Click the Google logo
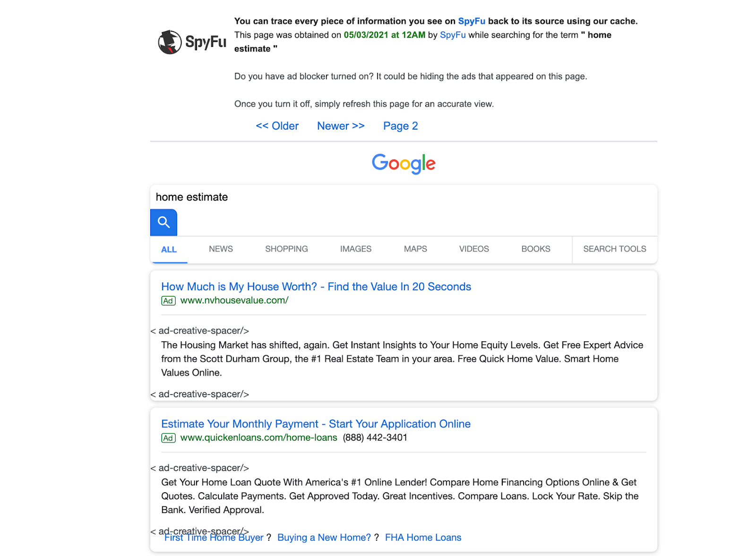The image size is (756, 556). coord(404,164)
